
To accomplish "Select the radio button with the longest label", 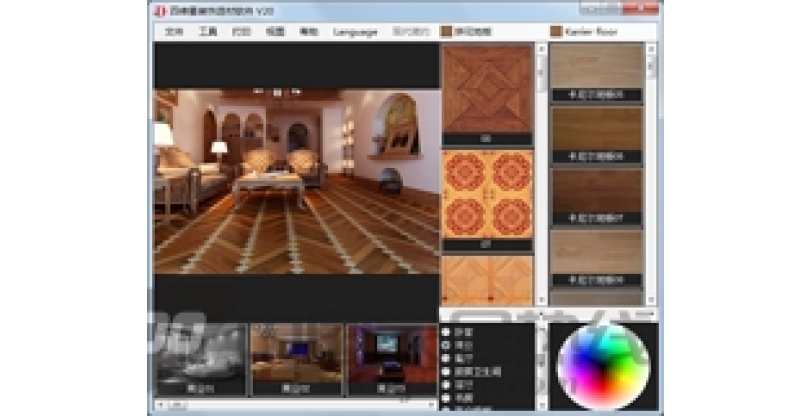I will click(445, 372).
